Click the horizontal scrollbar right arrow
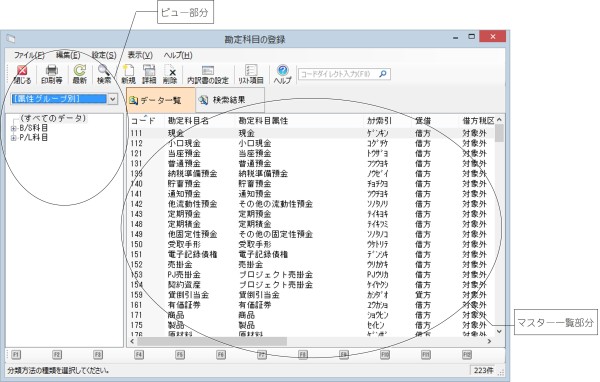The height and width of the screenshot is (382, 600). point(489,341)
